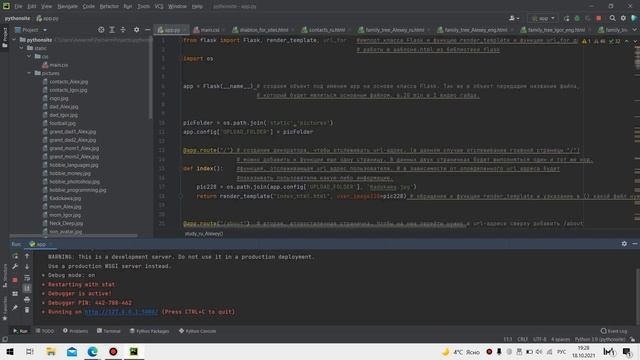Viewport: 640px width, 360px height.
Task: Open the VCS menu
Action: click(x=159, y=7)
